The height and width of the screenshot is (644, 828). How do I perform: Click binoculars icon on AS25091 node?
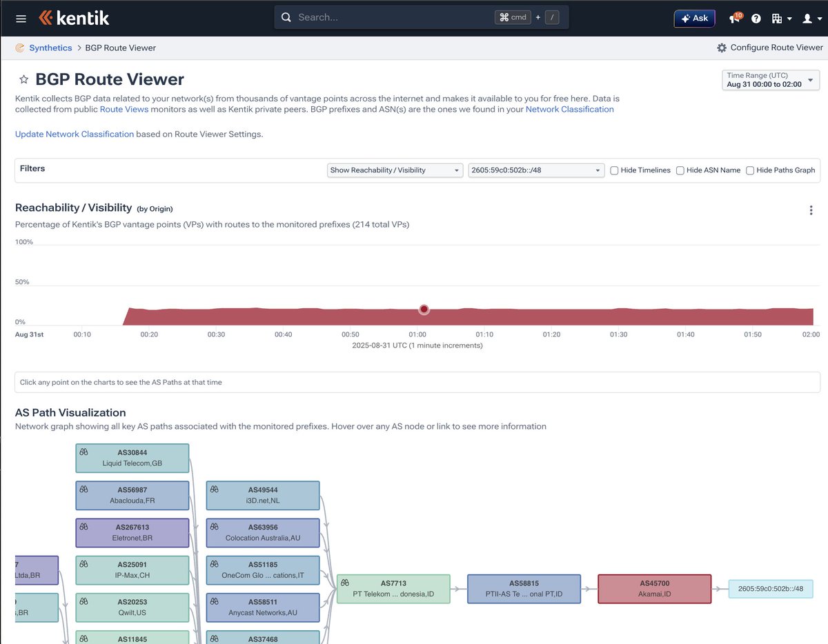click(x=83, y=564)
